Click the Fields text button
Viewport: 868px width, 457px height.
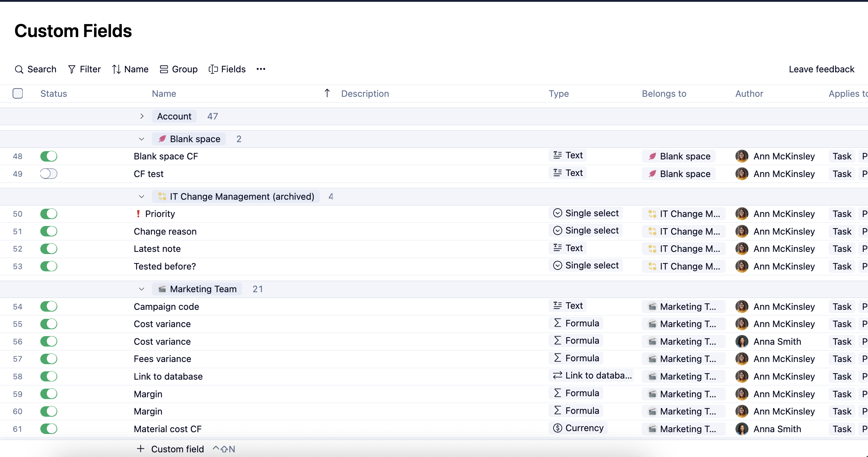pos(233,69)
